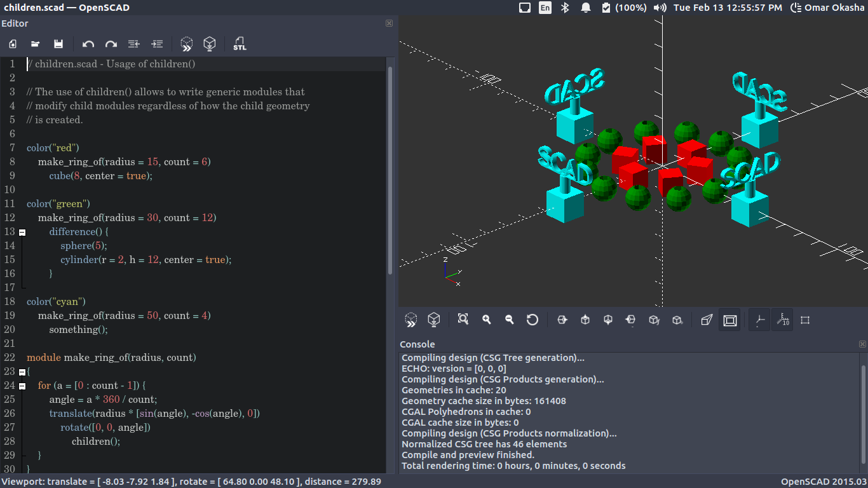Open the Omar Okasha session menu
This screenshot has width=868, height=488.
(x=827, y=8)
